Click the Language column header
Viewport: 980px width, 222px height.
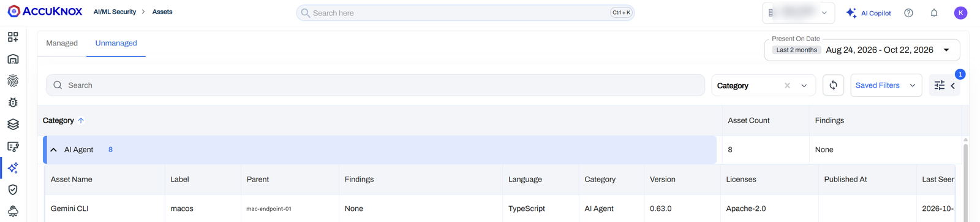(525, 179)
